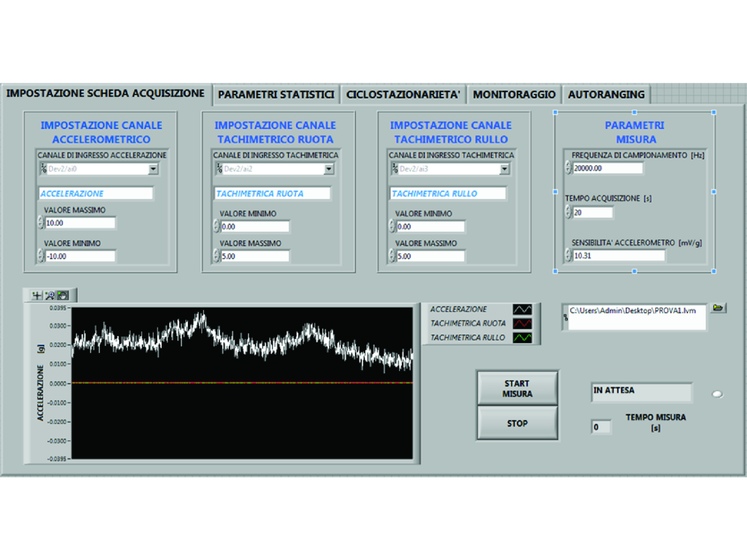Select the graph pan hand tool
747x560 pixels.
coord(62,296)
